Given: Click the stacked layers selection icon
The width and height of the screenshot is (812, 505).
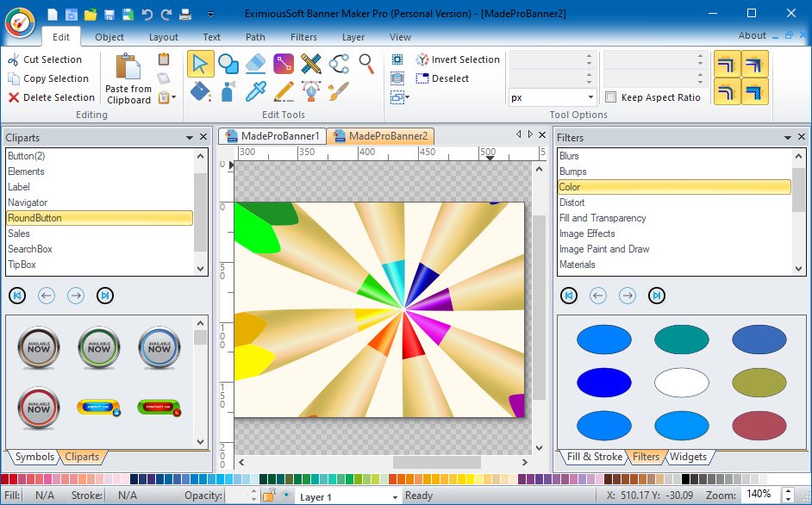Looking at the screenshot, I should (397, 78).
